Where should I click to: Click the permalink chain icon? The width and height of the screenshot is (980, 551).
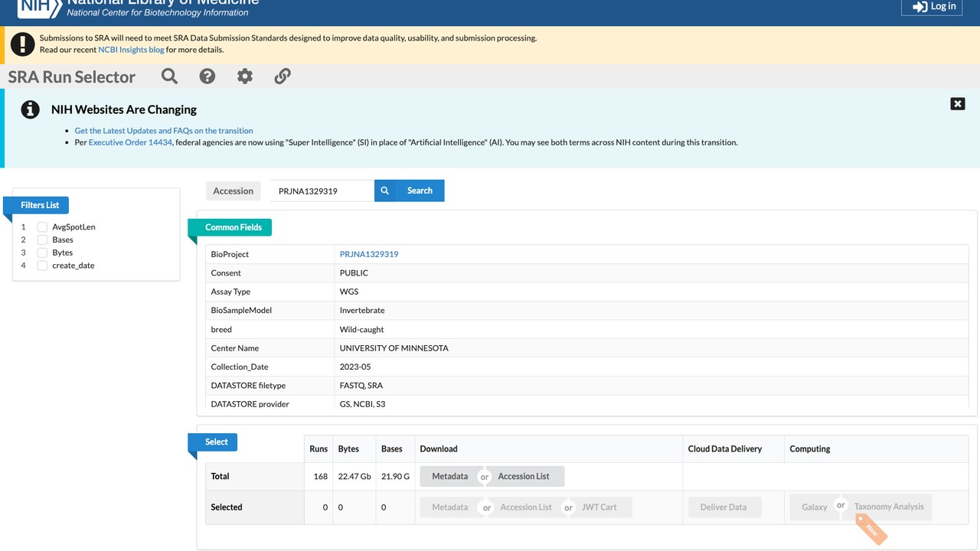click(283, 76)
